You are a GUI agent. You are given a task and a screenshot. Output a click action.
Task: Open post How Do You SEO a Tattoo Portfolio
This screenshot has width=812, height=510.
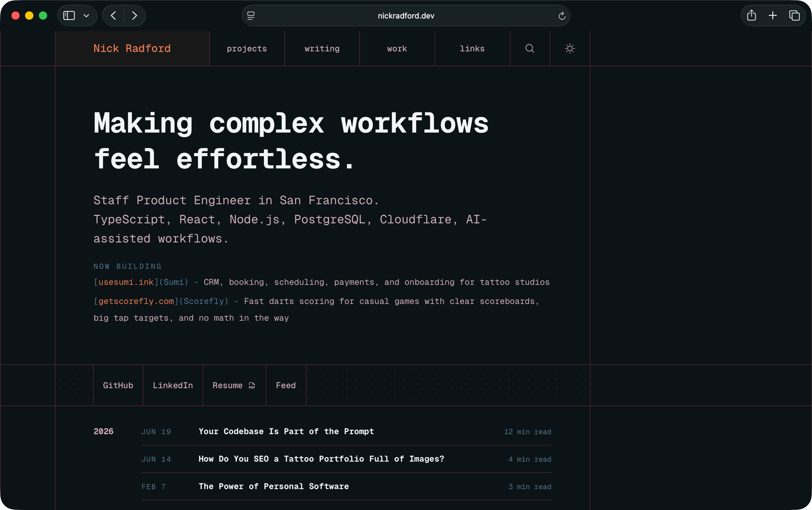point(321,459)
